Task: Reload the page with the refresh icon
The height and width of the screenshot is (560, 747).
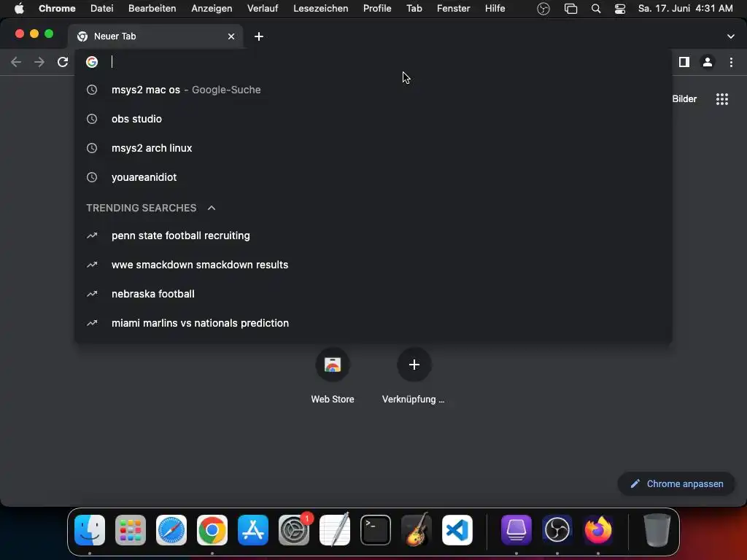Action: click(x=63, y=62)
